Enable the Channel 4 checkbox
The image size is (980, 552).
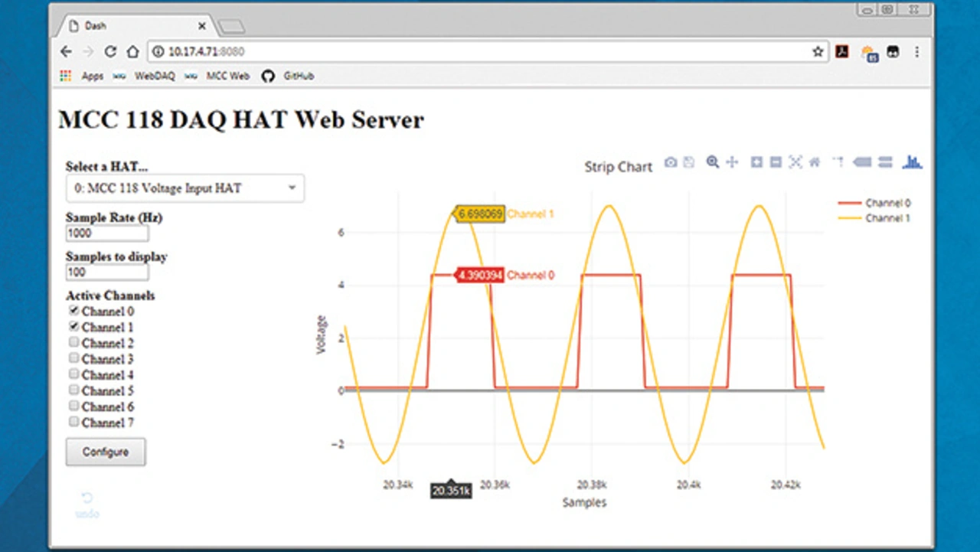pyautogui.click(x=73, y=374)
